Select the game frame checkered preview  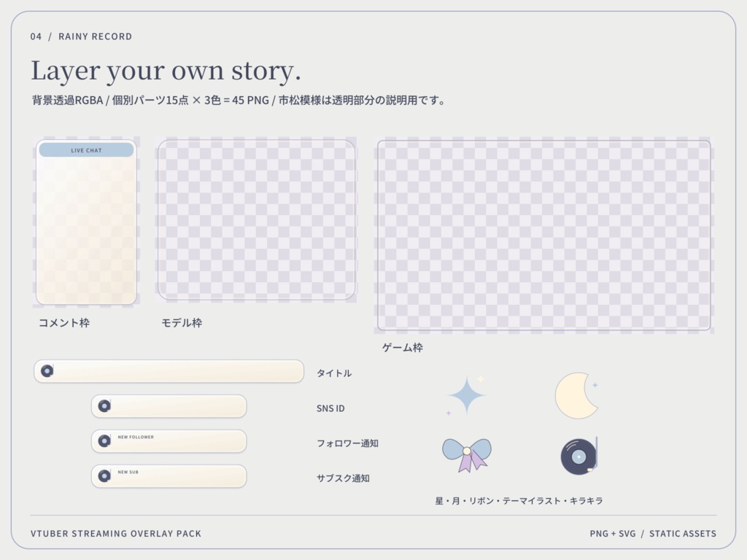tap(543, 236)
